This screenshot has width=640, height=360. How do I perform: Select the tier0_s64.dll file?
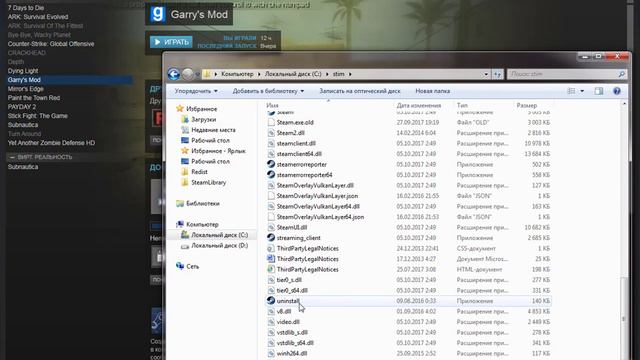pyautogui.click(x=292, y=290)
